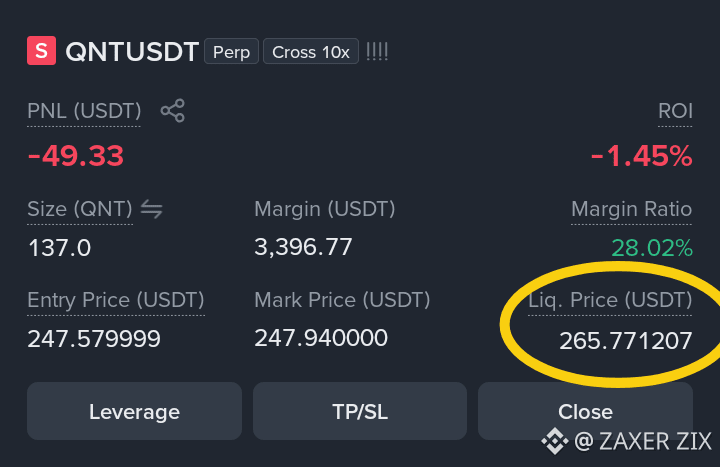This screenshot has height=467, width=720.
Task: Click the Binance logo in the watermark
Action: (x=555, y=441)
